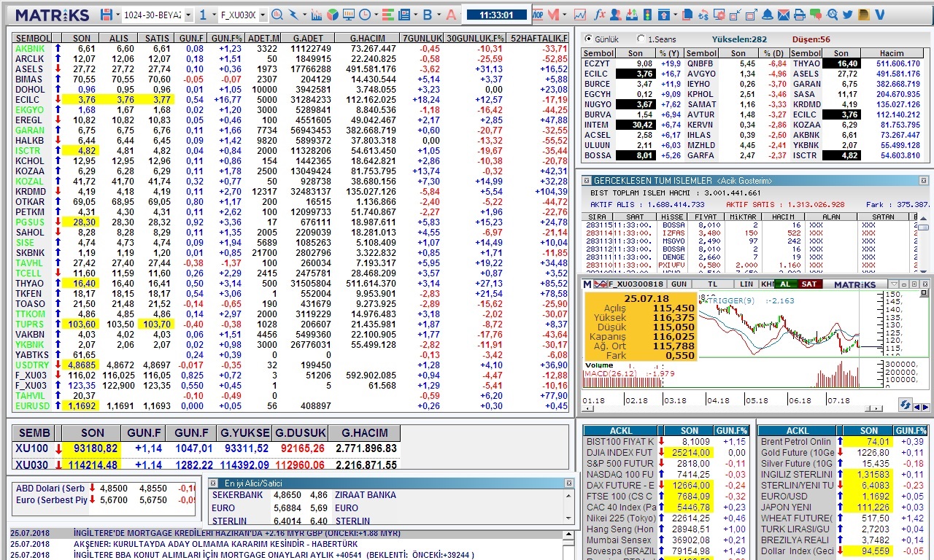The width and height of the screenshot is (934, 560).
Task: Click the red M Matriks icon
Action: coord(554,15)
